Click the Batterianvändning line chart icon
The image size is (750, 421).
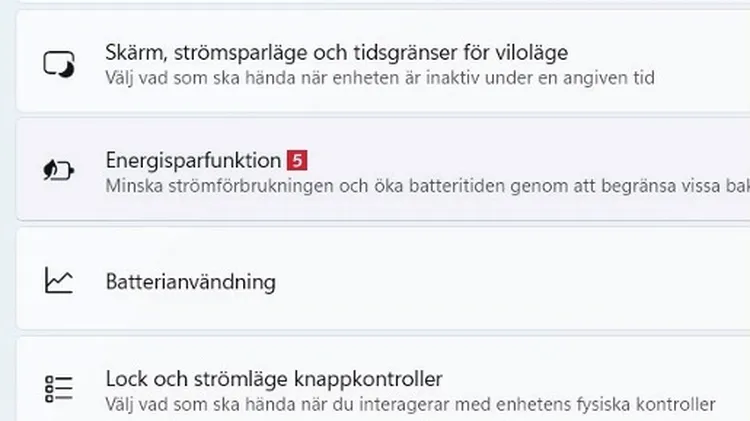[58, 281]
